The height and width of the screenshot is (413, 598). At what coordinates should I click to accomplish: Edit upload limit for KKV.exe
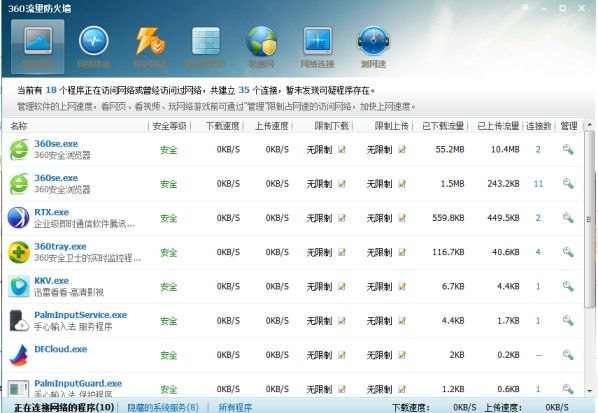[402, 287]
